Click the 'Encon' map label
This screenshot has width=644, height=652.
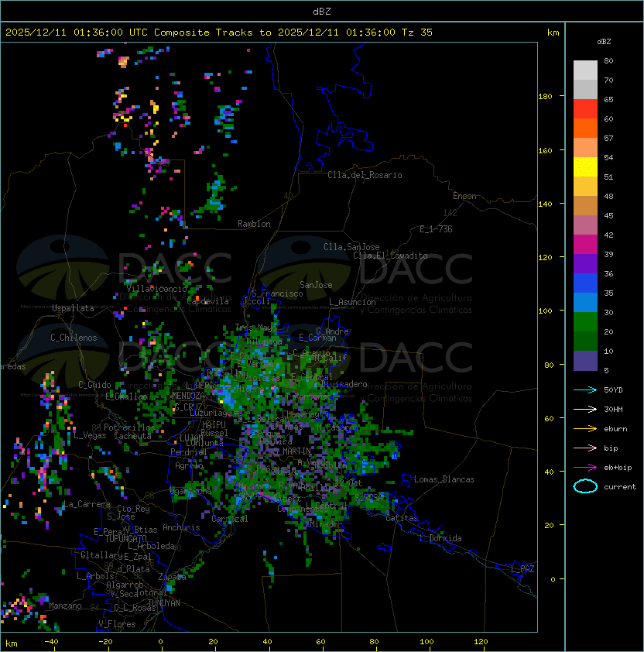click(464, 196)
